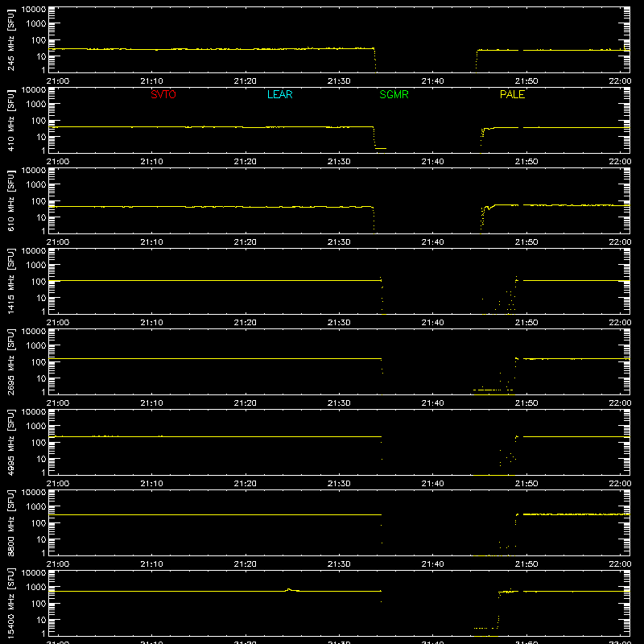Click the 21:00 label under the 8800 MHz plot
Image resolution: width=644 pixels, height=644 pixels.
[58, 564]
